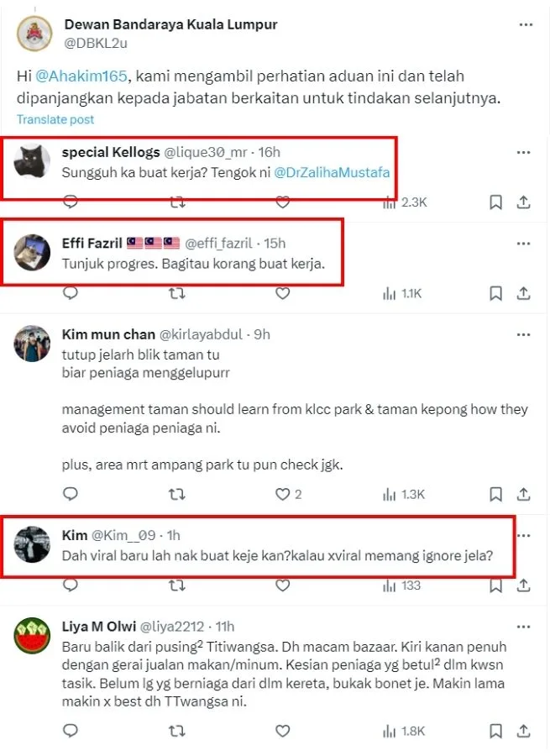The width and height of the screenshot is (550, 756).
Task: Bookmark Effi Fazril's reply
Action: [x=496, y=293]
